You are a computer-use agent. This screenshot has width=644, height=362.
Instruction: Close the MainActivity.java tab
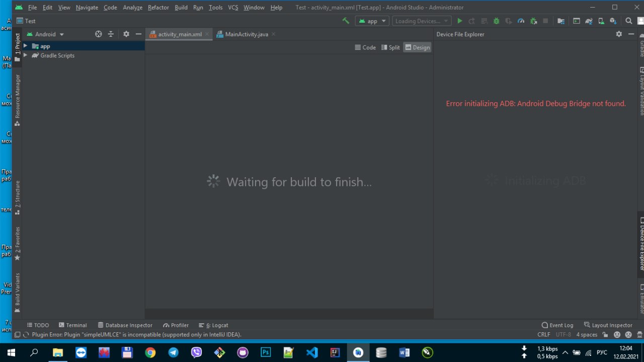pos(273,34)
